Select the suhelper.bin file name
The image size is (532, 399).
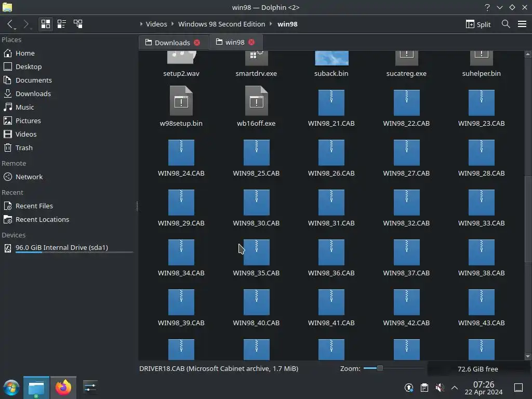point(482,74)
